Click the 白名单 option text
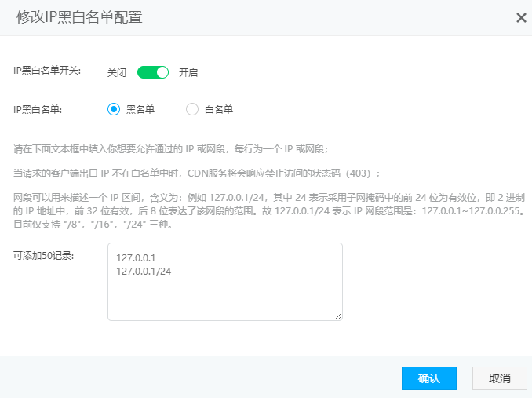532x398 pixels. coord(219,110)
